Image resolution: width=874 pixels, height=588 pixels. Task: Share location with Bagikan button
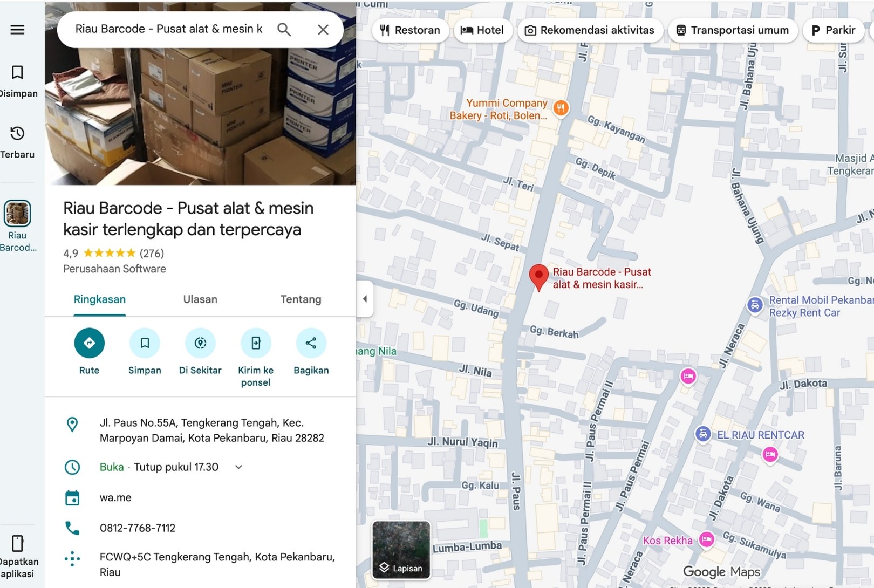click(x=311, y=343)
